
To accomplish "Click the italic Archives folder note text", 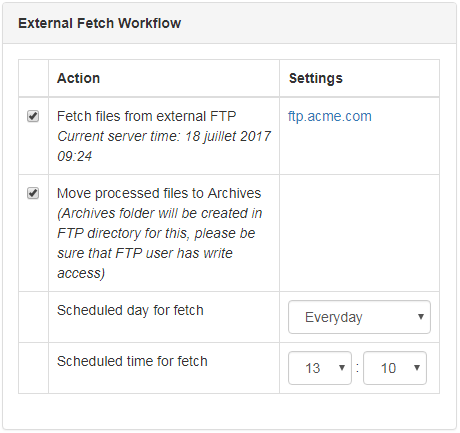I will tap(160, 243).
